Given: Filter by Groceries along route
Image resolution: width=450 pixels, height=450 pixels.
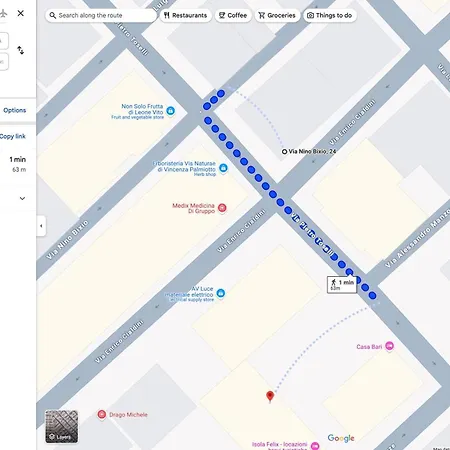Looking at the screenshot, I should tap(277, 15).
